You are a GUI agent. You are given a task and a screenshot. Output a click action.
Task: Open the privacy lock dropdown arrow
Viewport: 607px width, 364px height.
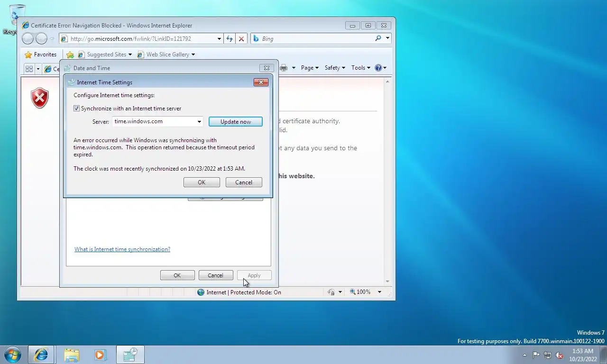pos(340,292)
